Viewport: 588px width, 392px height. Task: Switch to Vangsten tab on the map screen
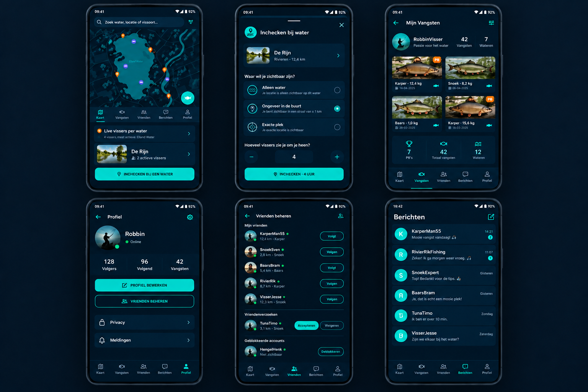122,114
